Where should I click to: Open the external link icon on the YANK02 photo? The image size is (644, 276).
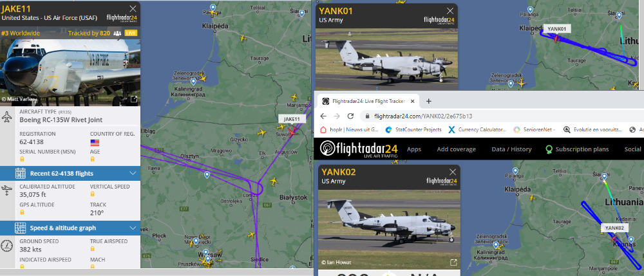tap(453, 262)
